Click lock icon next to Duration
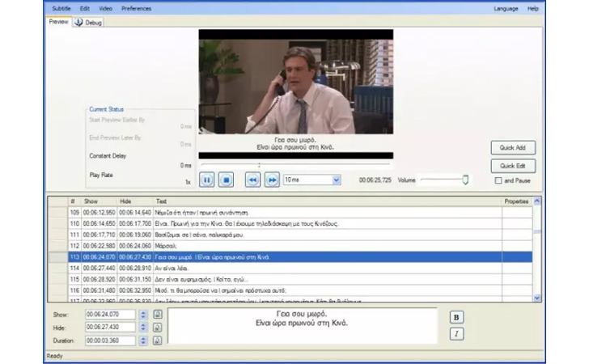Viewport: 589px width, 364px height. pyautogui.click(x=158, y=341)
